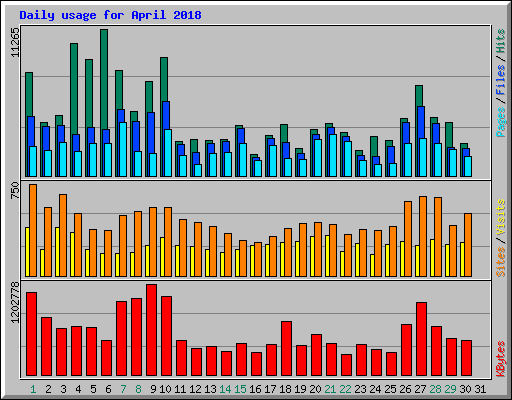
Task: Click the red KBytes bar for day 14
Action: (x=226, y=364)
